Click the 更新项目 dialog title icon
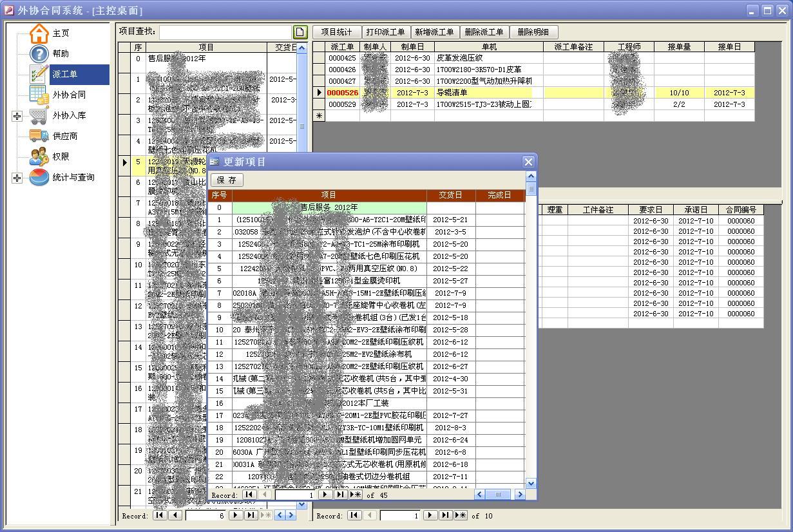 pos(215,162)
